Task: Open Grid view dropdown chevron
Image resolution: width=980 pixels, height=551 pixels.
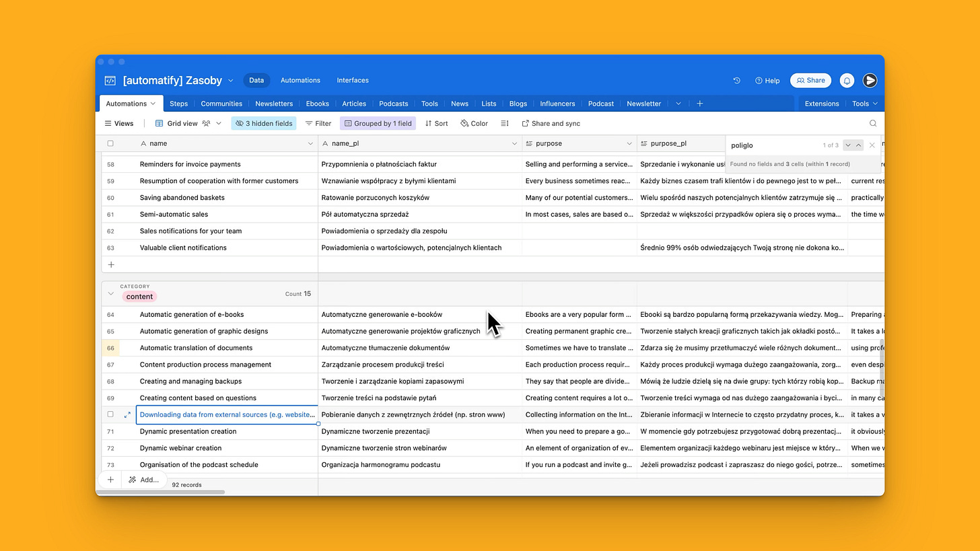Action: tap(219, 124)
